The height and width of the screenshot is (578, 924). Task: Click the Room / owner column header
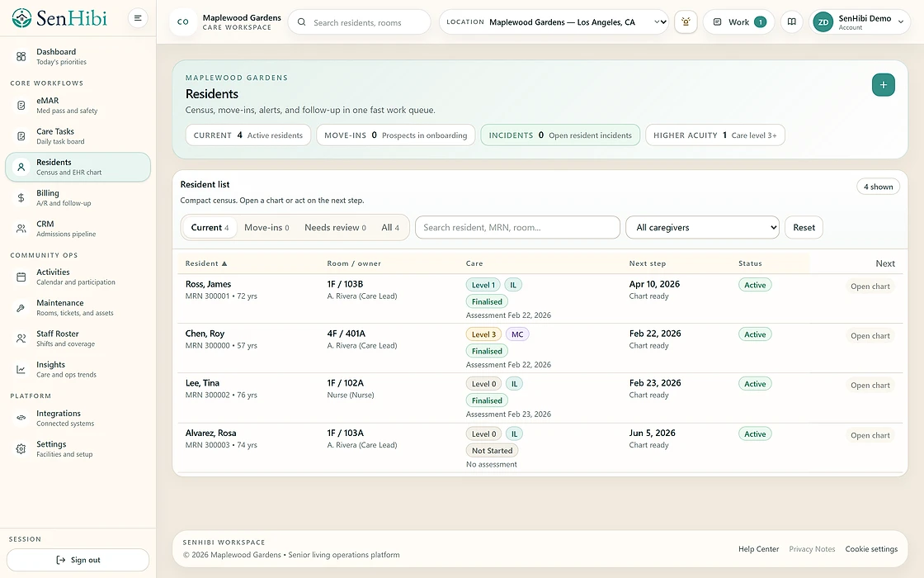pos(354,263)
